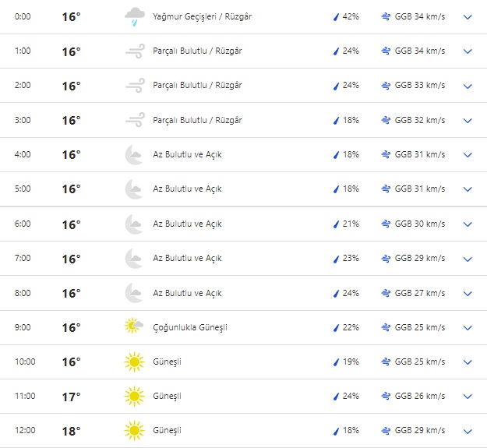The height and width of the screenshot is (448, 487).
Task: Click the 'Çoğunlukla Güneşli' condition text
Action: point(190,327)
